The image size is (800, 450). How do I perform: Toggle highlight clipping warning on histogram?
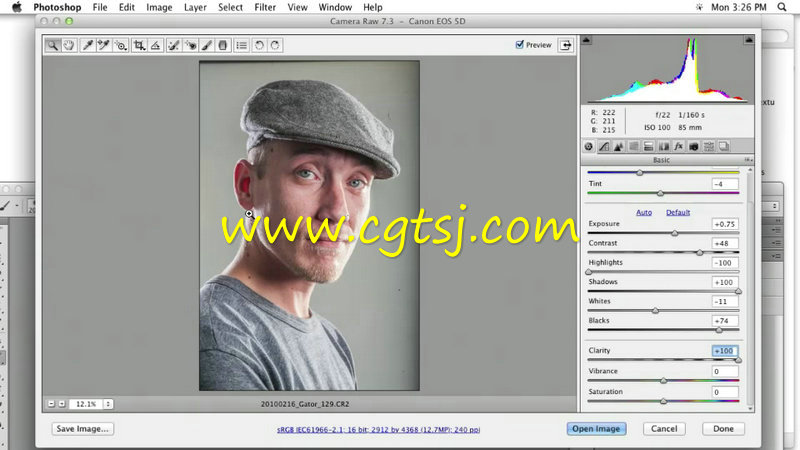pos(748,40)
